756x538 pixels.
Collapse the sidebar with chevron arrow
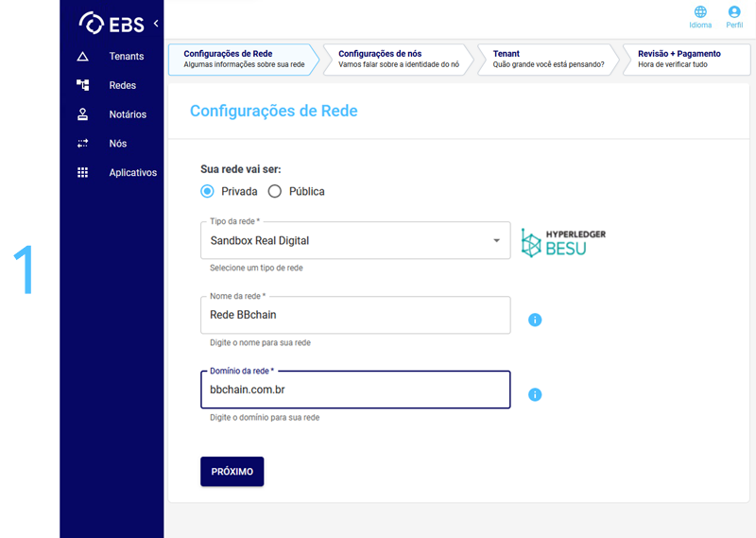pyautogui.click(x=156, y=23)
